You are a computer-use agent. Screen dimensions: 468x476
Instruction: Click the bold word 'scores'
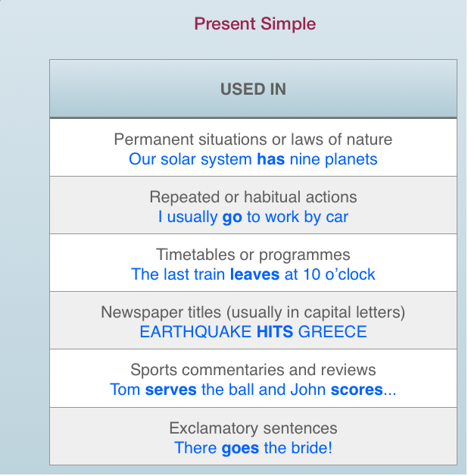357,390
